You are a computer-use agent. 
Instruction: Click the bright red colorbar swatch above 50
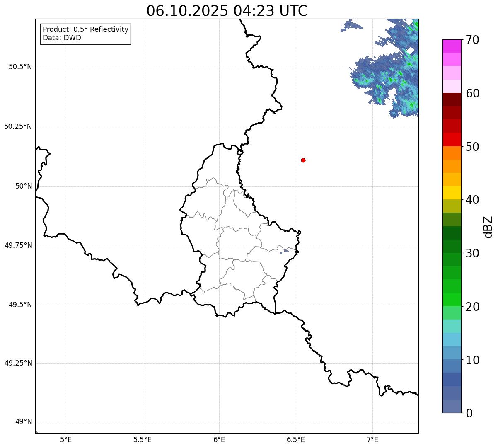pos(452,140)
